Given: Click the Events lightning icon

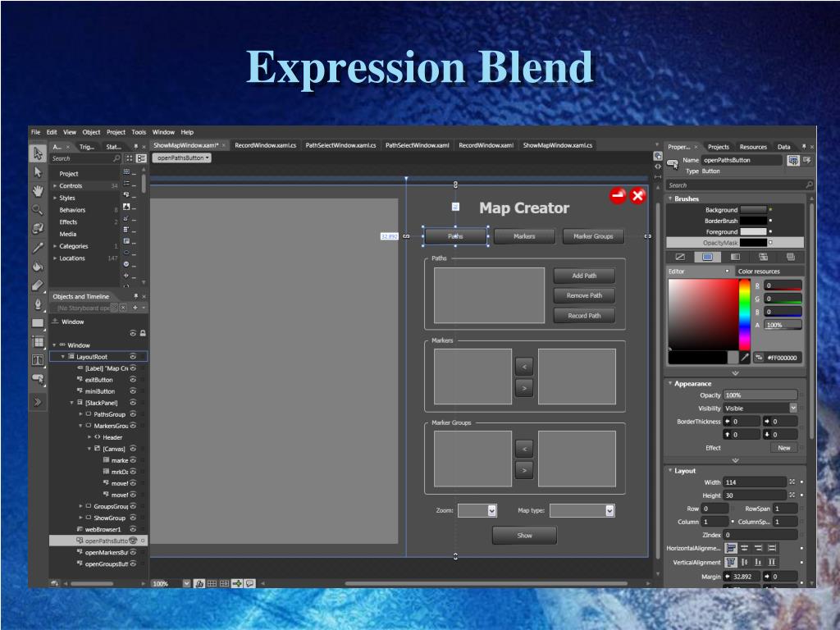Looking at the screenshot, I should pos(807,160).
